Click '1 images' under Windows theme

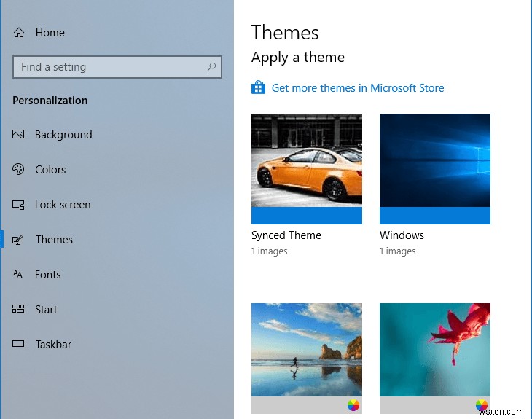[398, 251]
